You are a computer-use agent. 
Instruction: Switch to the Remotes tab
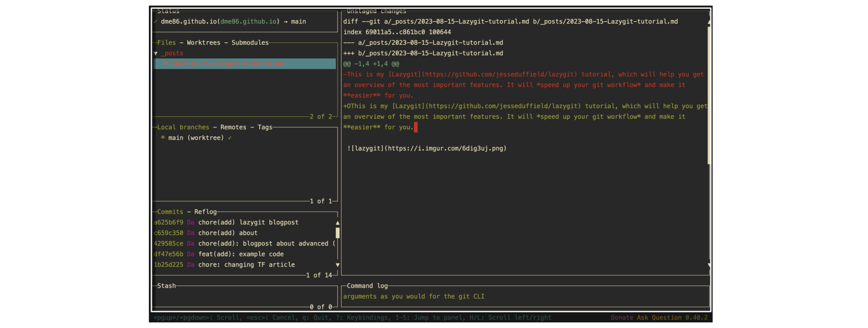[x=233, y=127]
